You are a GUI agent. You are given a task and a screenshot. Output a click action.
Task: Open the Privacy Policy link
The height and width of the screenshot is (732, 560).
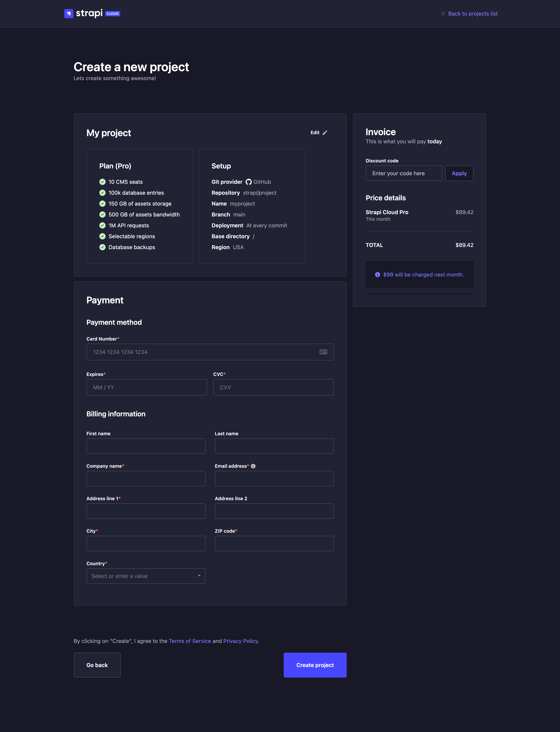point(240,641)
